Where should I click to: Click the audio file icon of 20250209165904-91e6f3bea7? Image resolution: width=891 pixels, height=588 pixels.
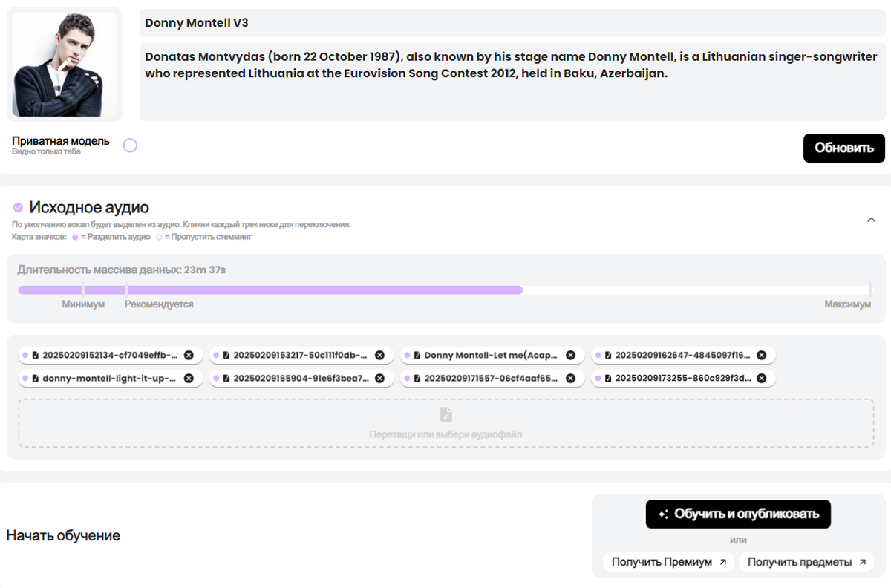click(226, 379)
